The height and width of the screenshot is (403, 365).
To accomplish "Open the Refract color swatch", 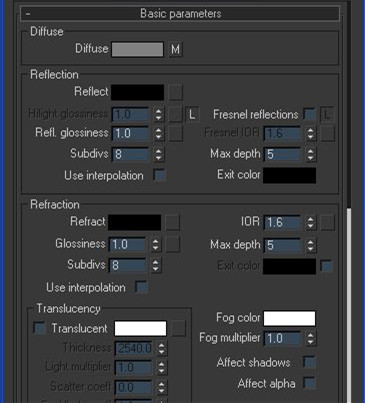I will click(x=135, y=222).
